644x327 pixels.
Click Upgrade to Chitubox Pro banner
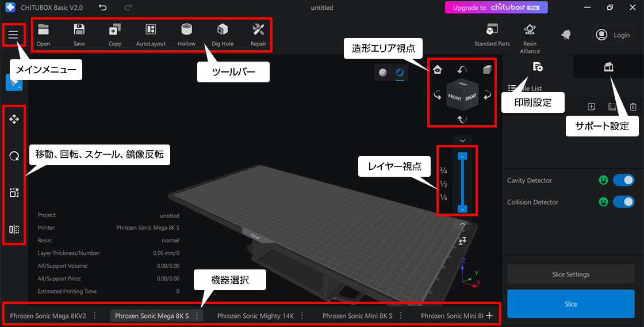[496, 7]
